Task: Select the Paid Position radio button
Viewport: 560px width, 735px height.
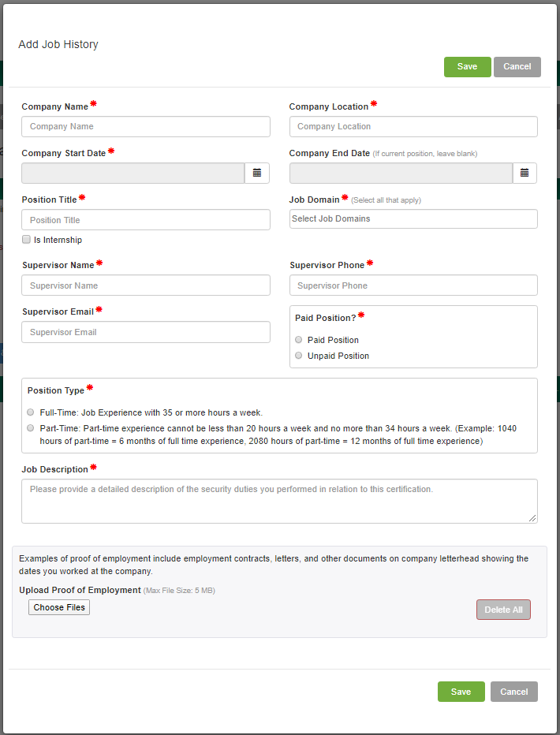Action: 298,340
